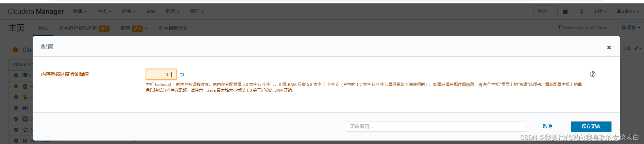This screenshot has height=144, width=644.
Task: Click the reset-to-default arrow beside the 0.9 field
Action: pos(182,74)
